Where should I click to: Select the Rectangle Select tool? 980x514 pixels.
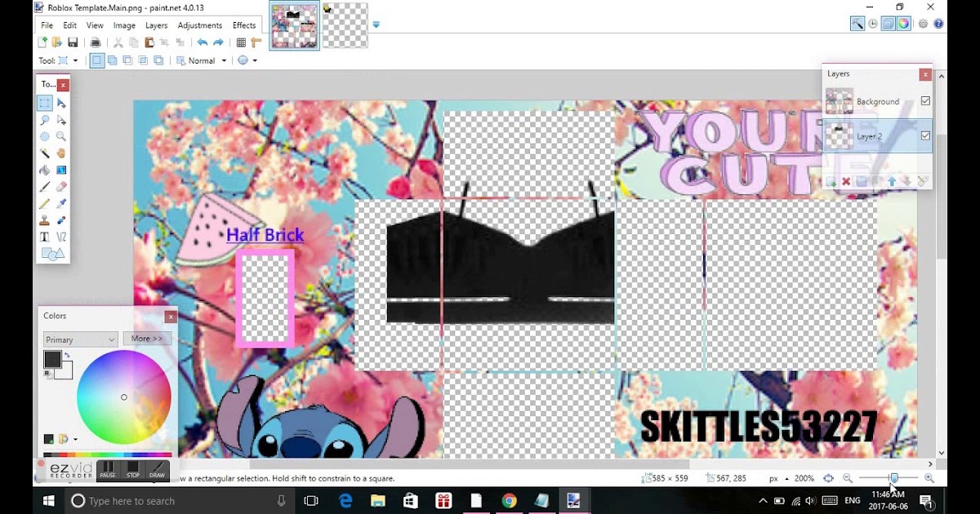45,103
